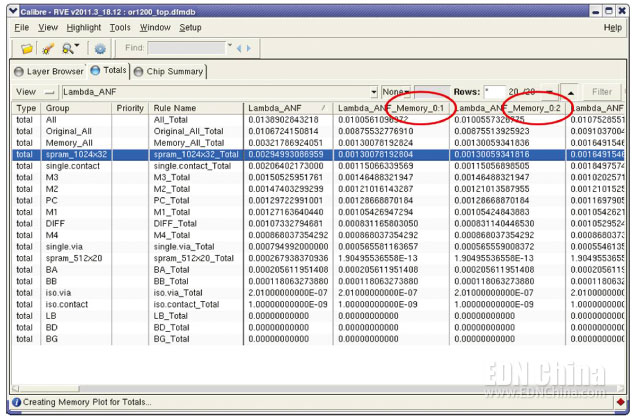Image resolution: width=632 pixels, height=420 pixels.
Task: Sort by the Rule Name column header
Action: (196, 108)
